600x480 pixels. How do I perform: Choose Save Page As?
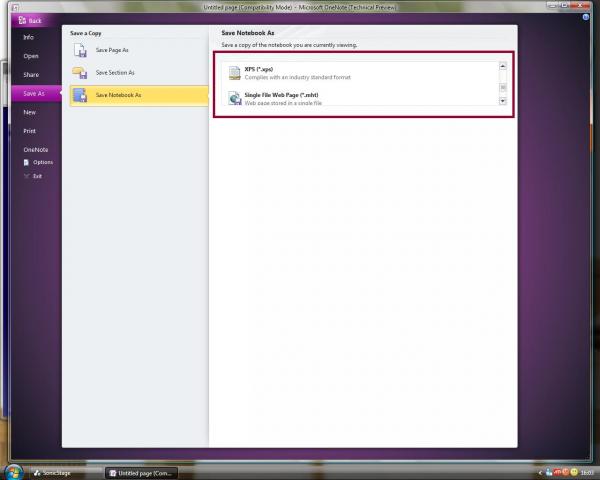pyautogui.click(x=139, y=50)
